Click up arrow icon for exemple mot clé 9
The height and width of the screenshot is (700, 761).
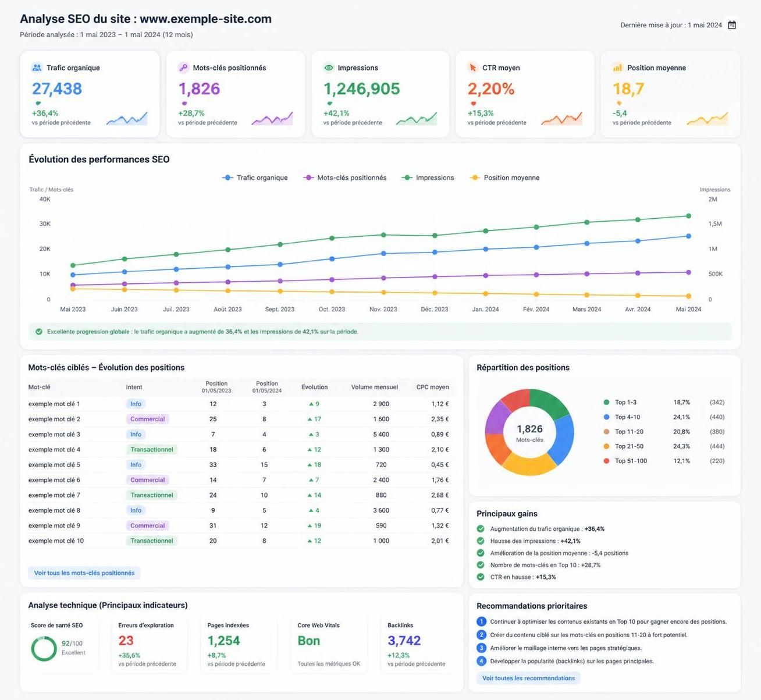(x=310, y=525)
